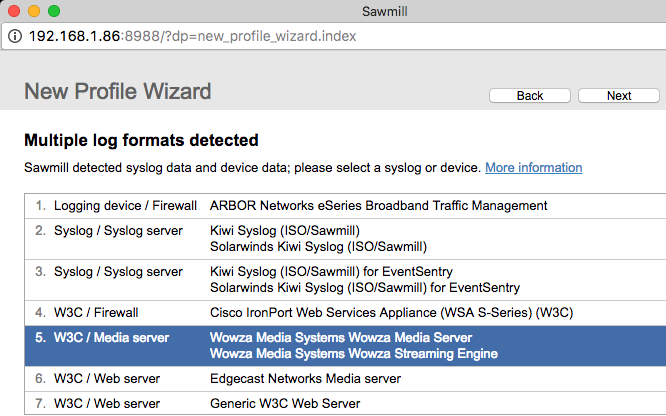Screen dimensions: 666x416
Task: Select Cisco IronPort Web Services Appliance format
Action: point(390,312)
